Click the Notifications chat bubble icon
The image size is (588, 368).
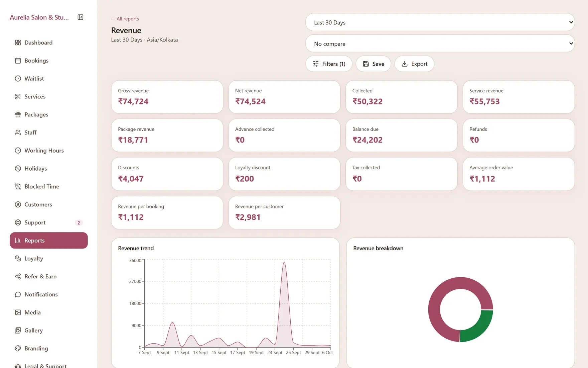click(x=18, y=294)
